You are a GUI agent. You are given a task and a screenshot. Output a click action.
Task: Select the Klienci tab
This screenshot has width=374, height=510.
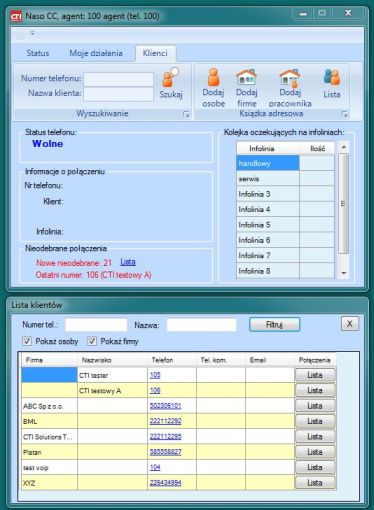155,53
